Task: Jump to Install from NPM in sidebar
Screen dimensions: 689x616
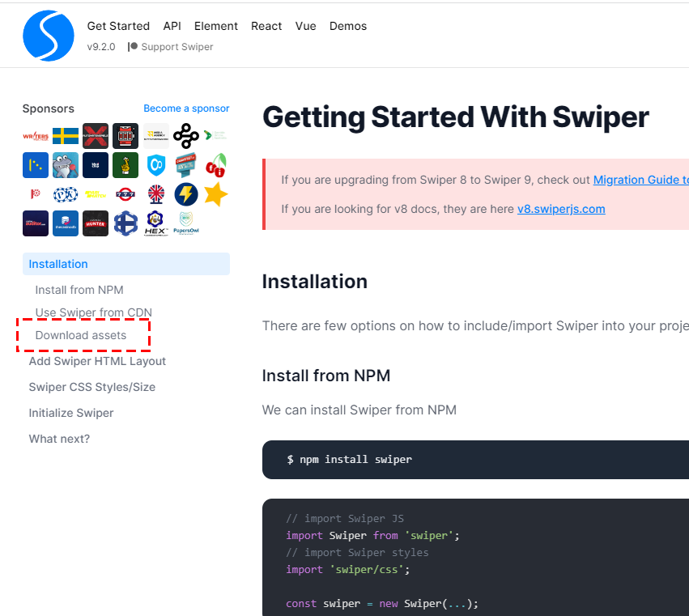Action: 79,290
